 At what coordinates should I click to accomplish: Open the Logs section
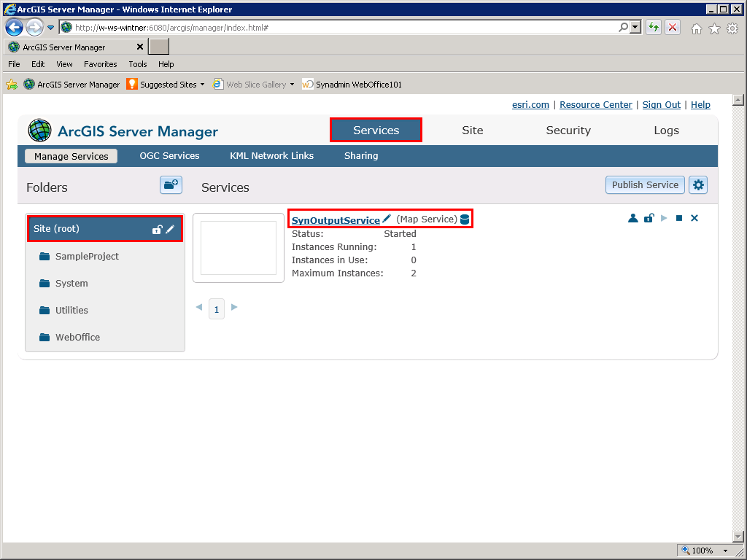click(x=666, y=130)
